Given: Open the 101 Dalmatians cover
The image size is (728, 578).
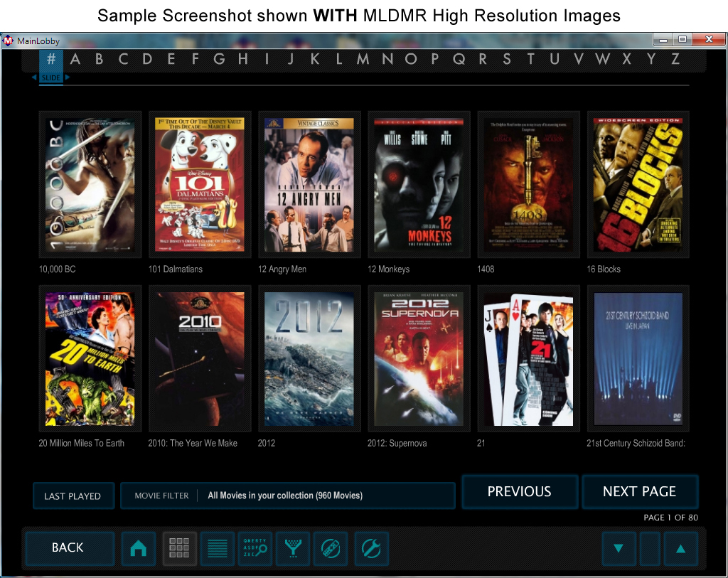Looking at the screenshot, I should coord(200,184).
